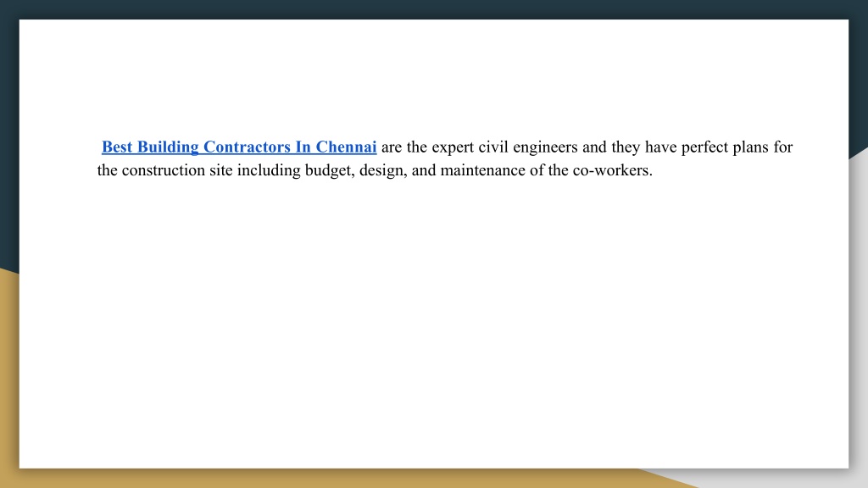Click the sentence line starting 'the construction site including budget'

[x=375, y=170]
